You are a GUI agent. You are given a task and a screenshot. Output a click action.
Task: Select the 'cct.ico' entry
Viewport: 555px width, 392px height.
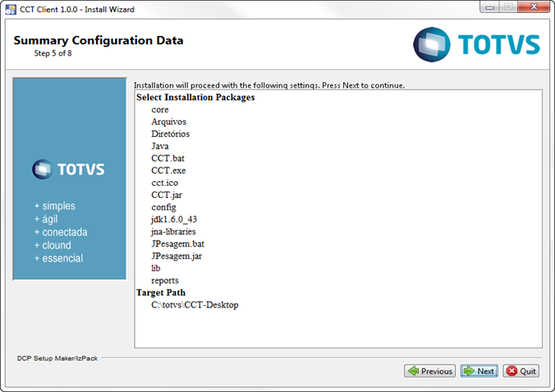[x=164, y=183]
